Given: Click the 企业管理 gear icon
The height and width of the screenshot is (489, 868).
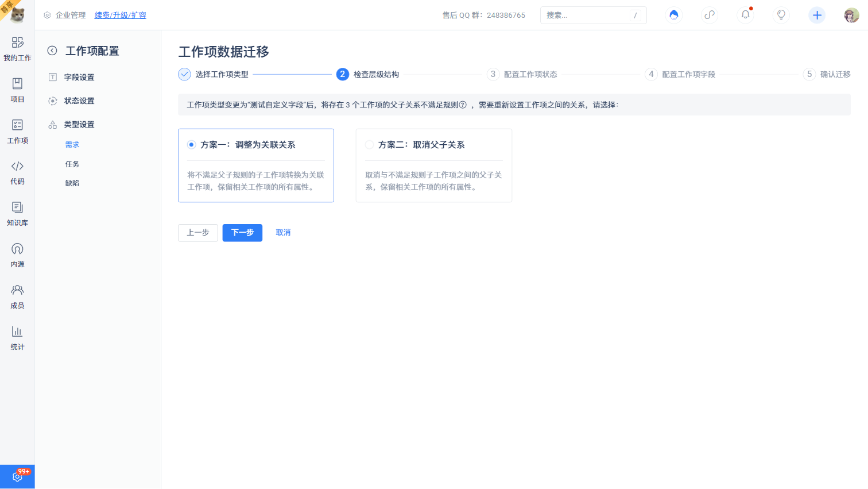Looking at the screenshot, I should click(x=47, y=16).
